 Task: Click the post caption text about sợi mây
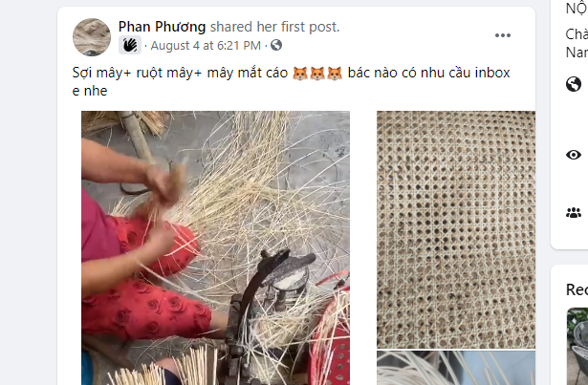coord(291,81)
